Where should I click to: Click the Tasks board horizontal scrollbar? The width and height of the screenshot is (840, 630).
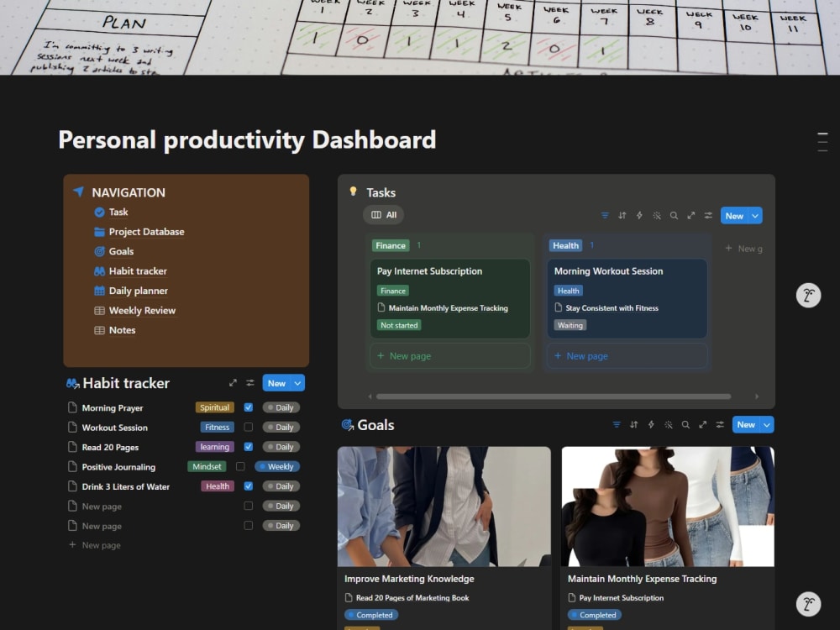coord(554,396)
